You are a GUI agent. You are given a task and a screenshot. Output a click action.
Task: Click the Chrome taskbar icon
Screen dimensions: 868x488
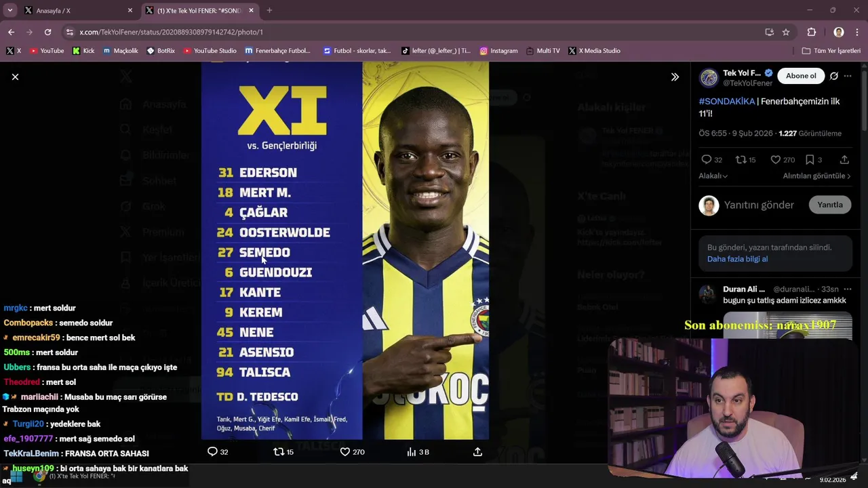pyautogui.click(x=39, y=476)
